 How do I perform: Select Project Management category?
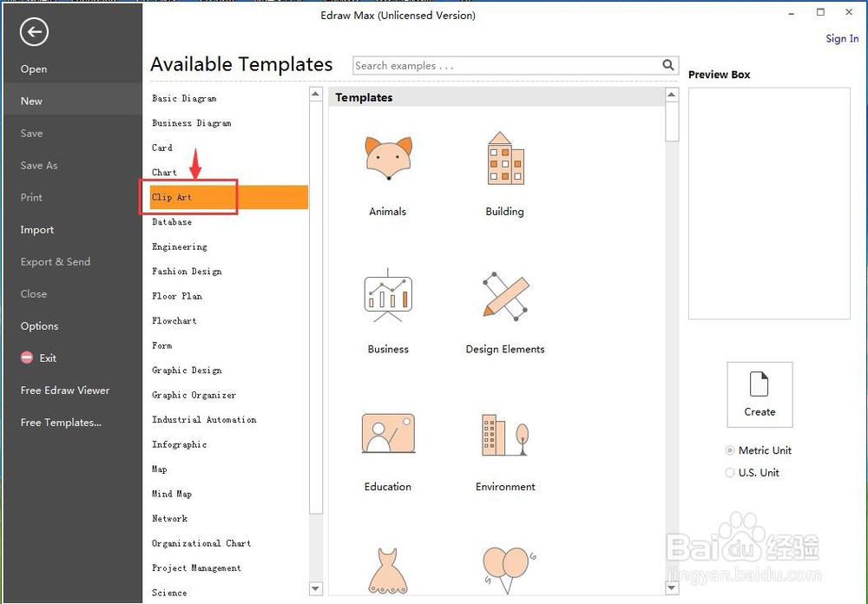196,568
